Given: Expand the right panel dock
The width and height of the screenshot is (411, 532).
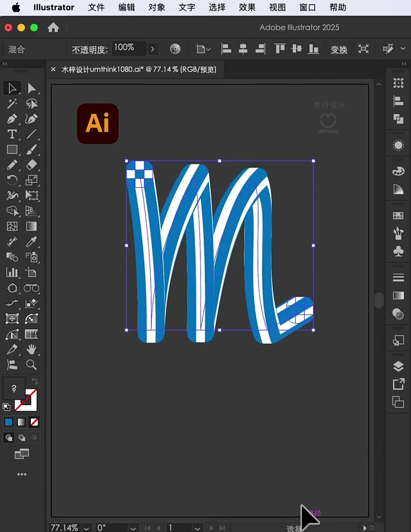Looking at the screenshot, I should point(404,64).
